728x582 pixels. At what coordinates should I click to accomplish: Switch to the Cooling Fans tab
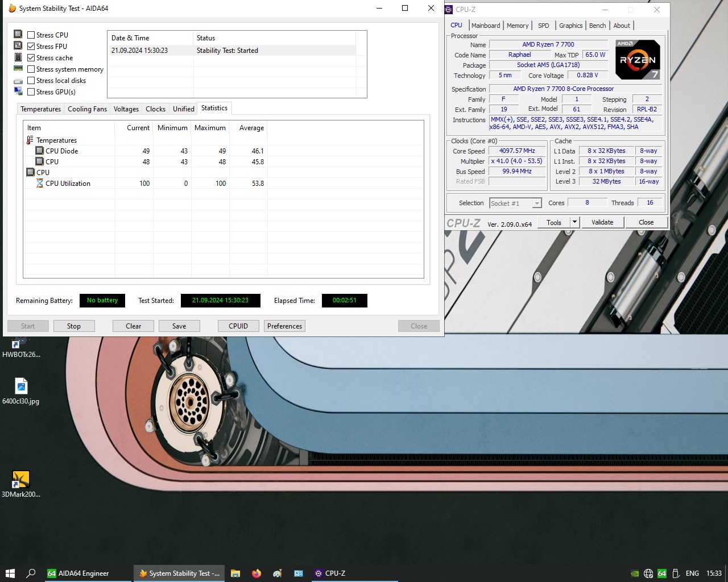pyautogui.click(x=87, y=109)
